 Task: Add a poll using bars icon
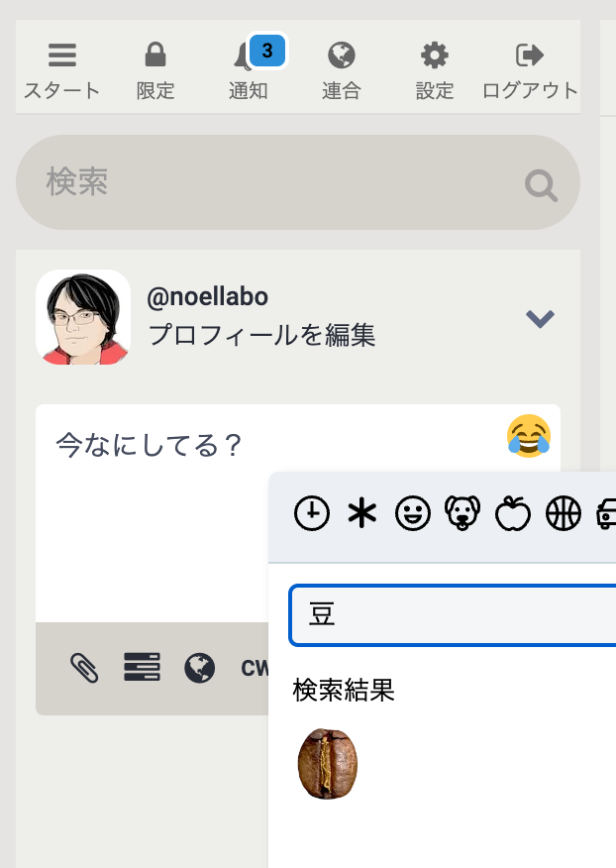[x=142, y=668]
